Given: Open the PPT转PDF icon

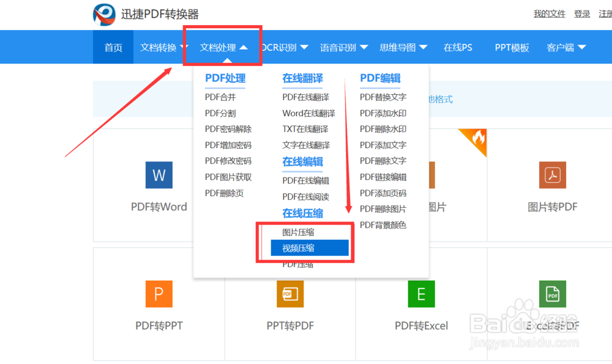Looking at the screenshot, I should pos(290,294).
